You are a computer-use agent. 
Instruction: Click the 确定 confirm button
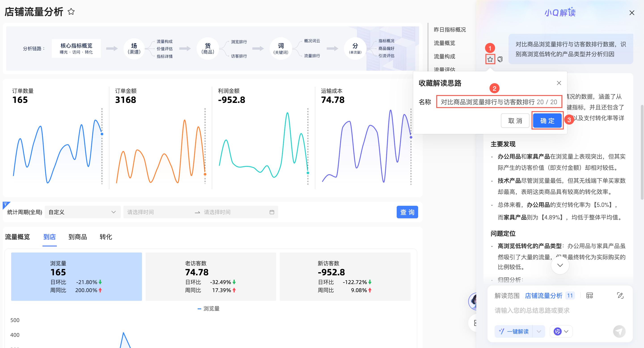coord(547,121)
